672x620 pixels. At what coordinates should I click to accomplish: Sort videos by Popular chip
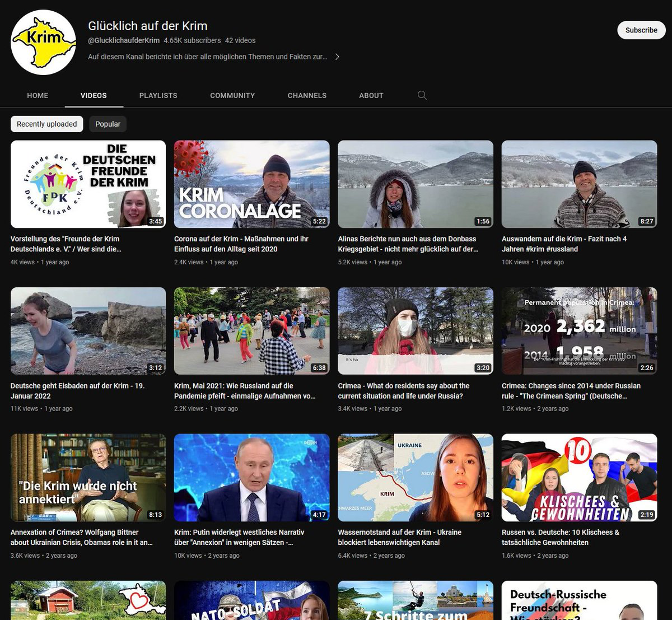coord(108,124)
